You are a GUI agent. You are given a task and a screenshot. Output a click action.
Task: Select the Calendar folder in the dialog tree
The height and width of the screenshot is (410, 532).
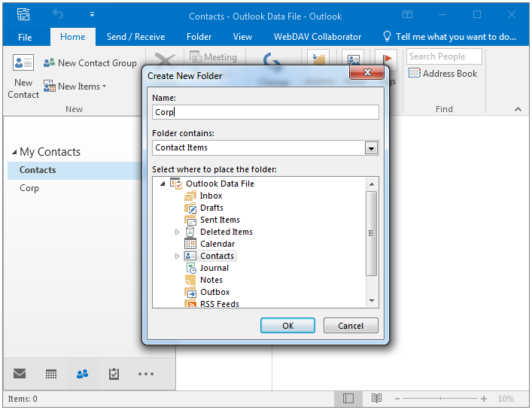click(217, 244)
